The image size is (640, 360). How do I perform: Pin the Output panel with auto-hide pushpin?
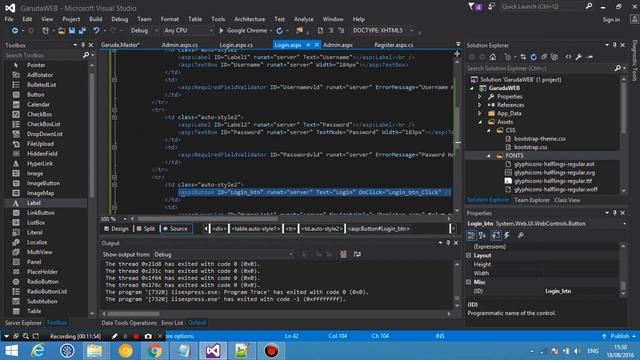pyautogui.click(x=448, y=243)
